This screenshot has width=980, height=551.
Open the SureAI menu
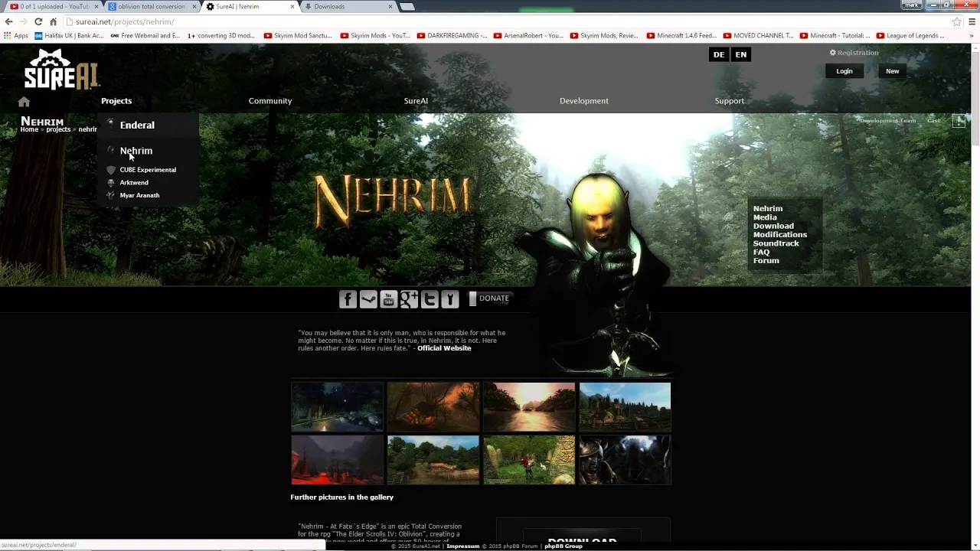pos(416,101)
